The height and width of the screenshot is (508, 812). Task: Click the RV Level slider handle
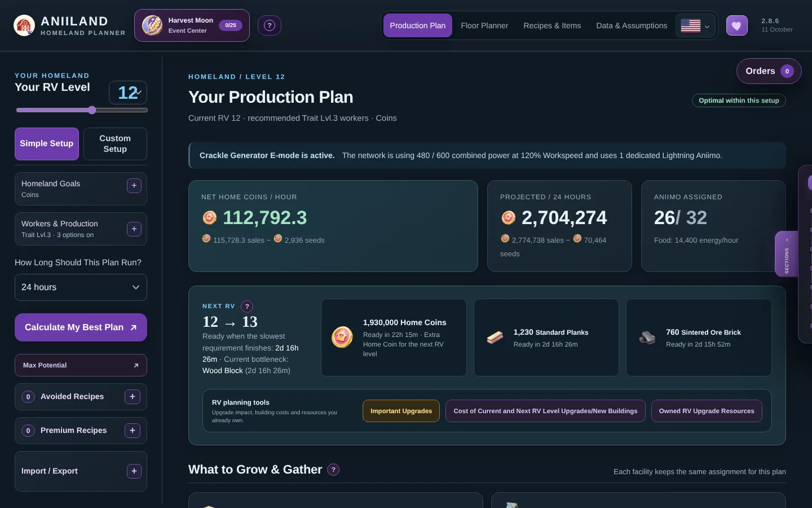92,110
